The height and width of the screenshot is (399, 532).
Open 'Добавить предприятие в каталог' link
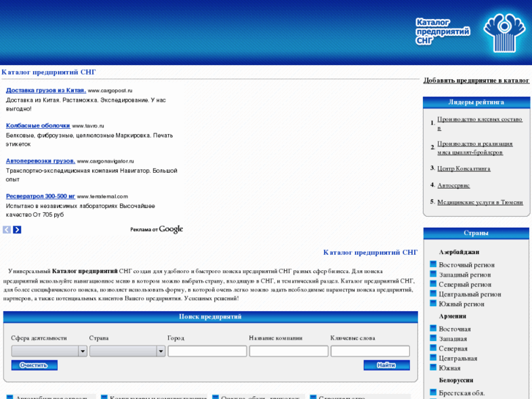pyautogui.click(x=476, y=81)
